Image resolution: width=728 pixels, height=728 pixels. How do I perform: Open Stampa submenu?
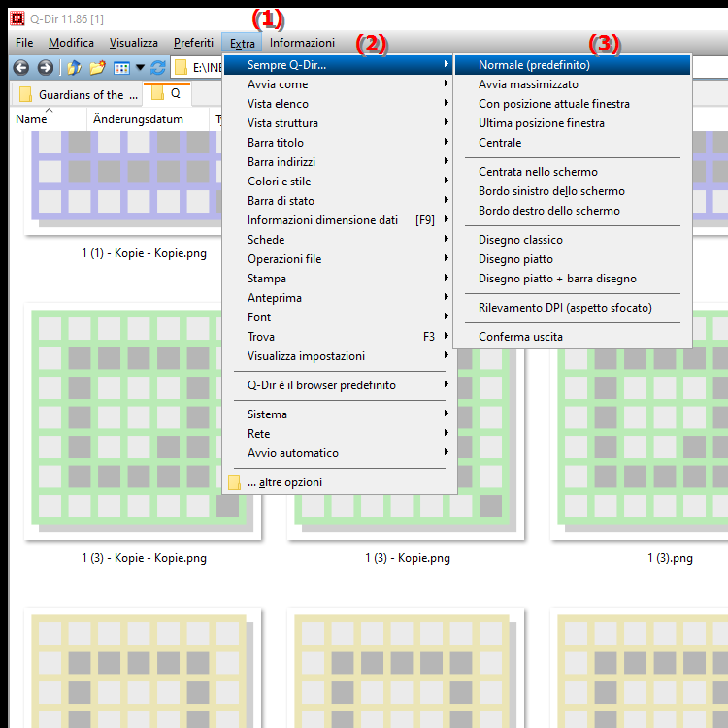[x=340, y=279]
